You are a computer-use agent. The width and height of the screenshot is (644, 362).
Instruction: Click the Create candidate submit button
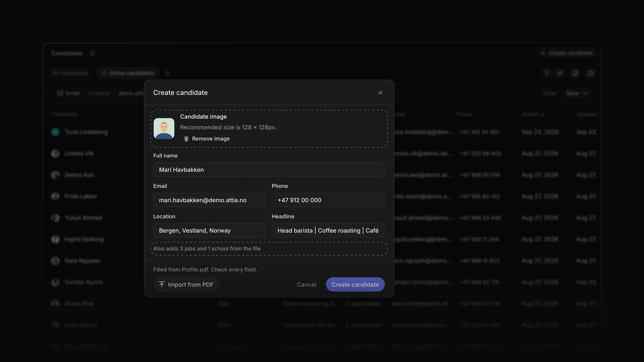tap(355, 285)
